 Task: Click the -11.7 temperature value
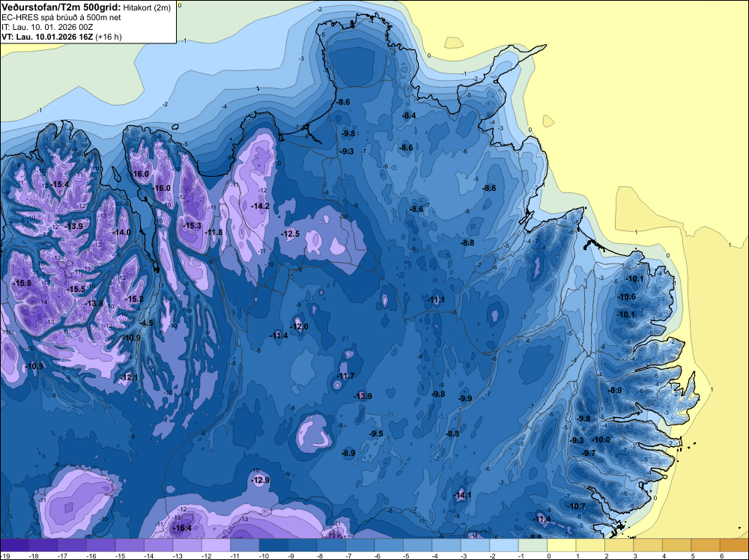[345, 376]
